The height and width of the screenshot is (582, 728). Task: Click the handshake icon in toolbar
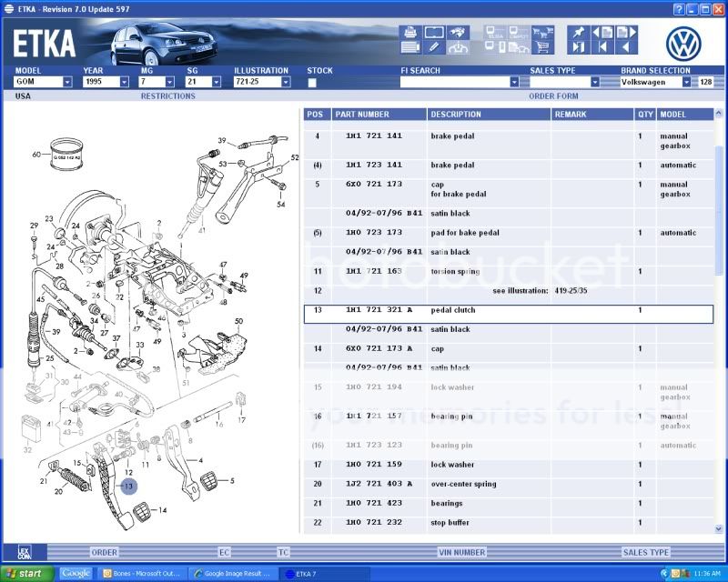pyautogui.click(x=459, y=33)
